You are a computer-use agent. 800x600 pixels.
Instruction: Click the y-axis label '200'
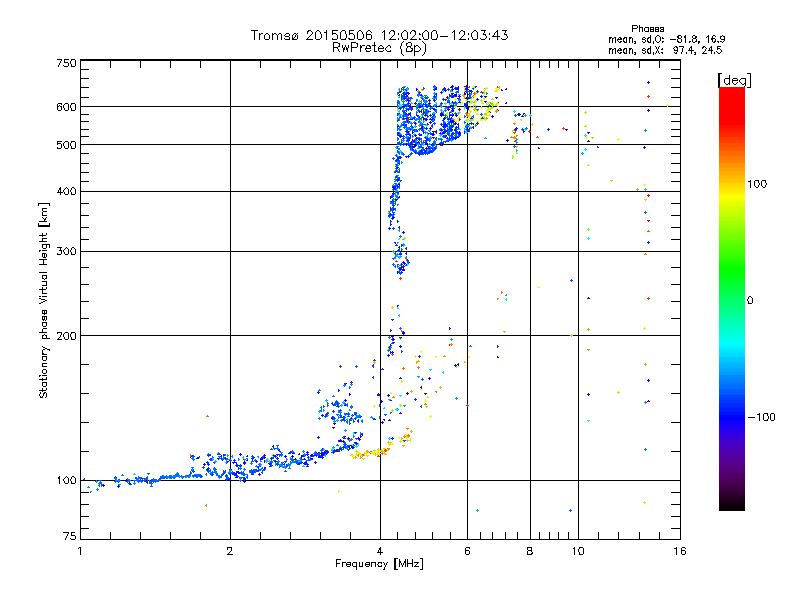point(67,336)
